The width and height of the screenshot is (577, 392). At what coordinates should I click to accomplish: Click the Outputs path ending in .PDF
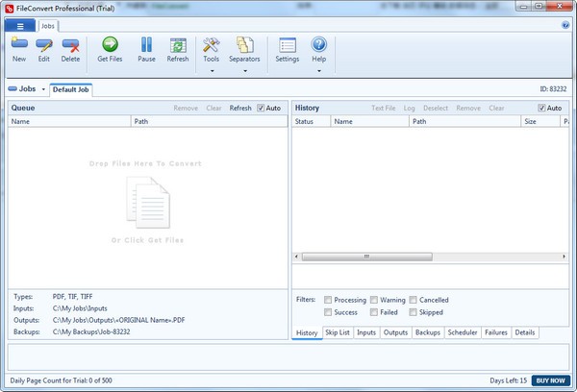[x=118, y=320]
